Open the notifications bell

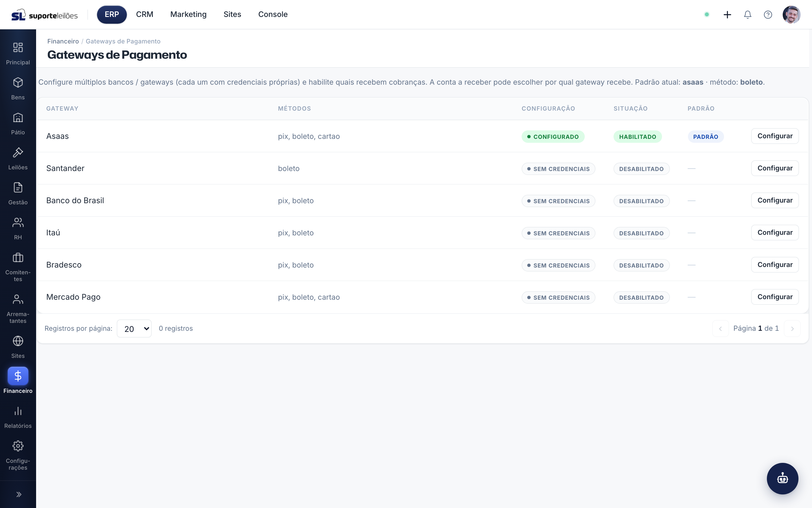[x=748, y=15]
